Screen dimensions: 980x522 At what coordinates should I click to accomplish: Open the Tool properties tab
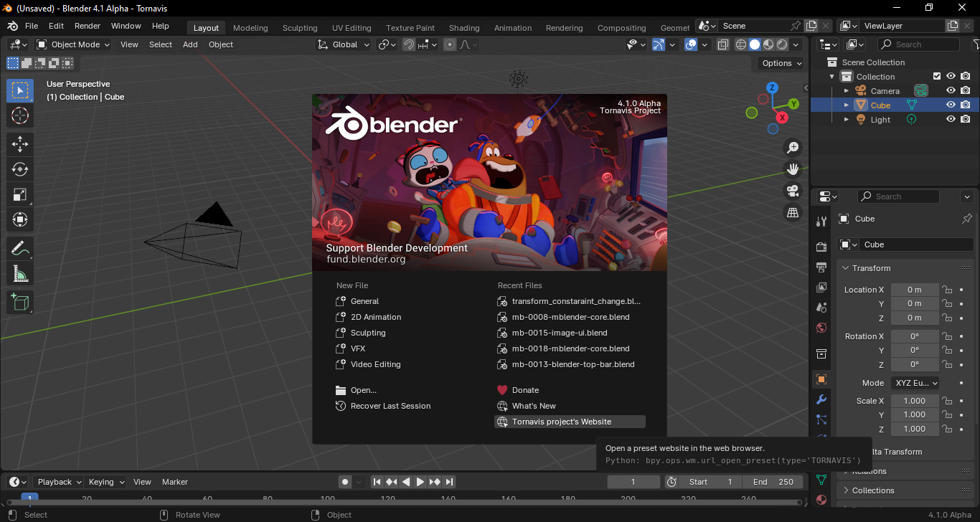[x=821, y=221]
